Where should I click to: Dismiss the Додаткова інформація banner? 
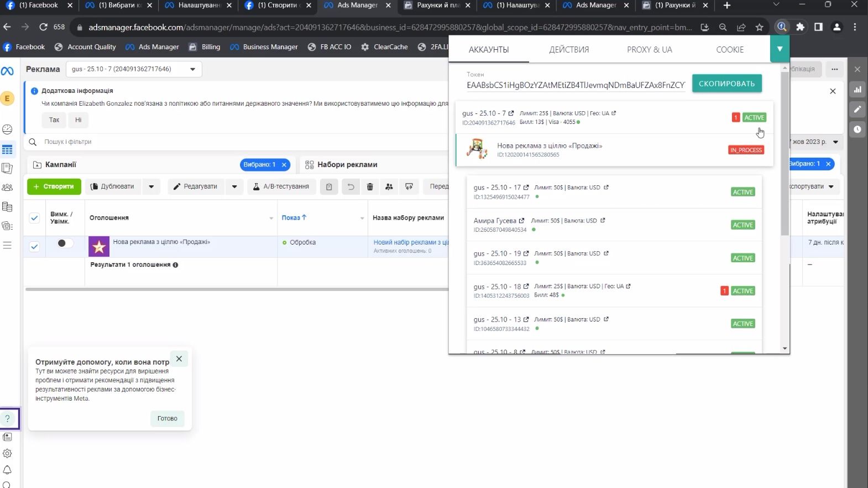(x=833, y=91)
